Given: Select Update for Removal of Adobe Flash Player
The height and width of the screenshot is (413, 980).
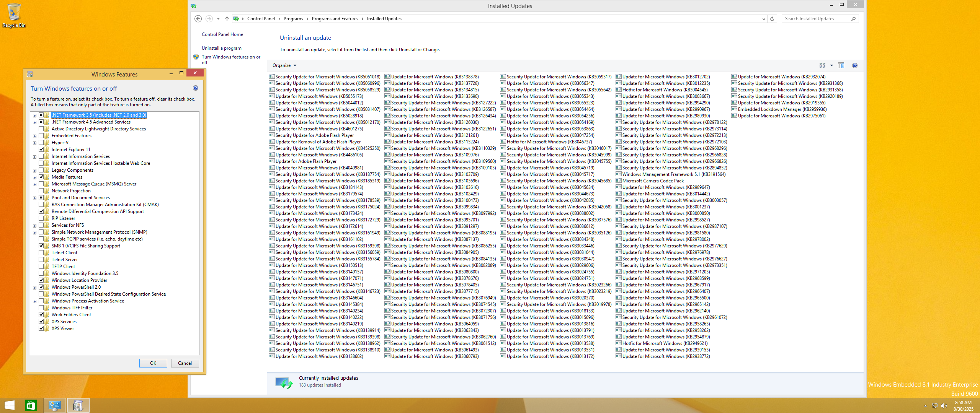Looking at the screenshot, I should pos(318,141).
